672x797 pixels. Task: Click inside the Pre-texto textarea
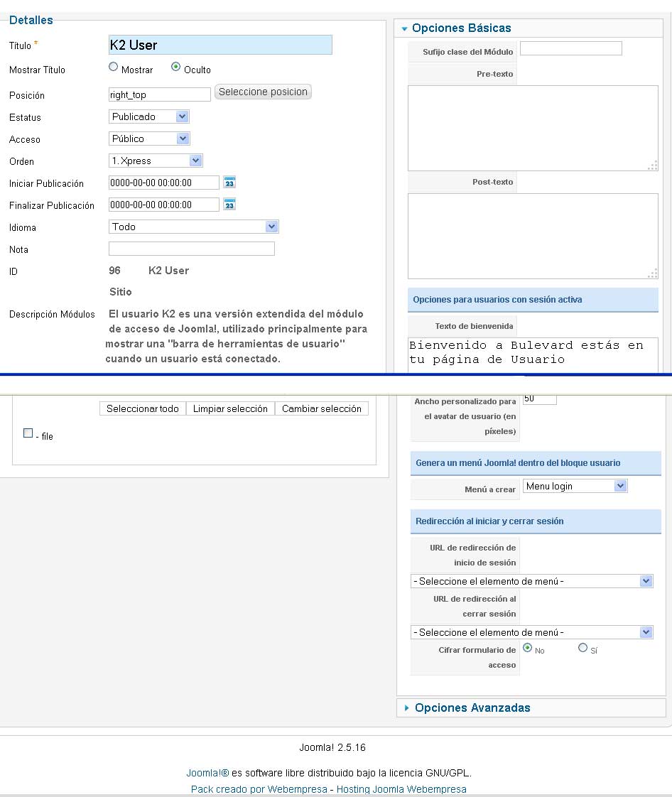533,128
